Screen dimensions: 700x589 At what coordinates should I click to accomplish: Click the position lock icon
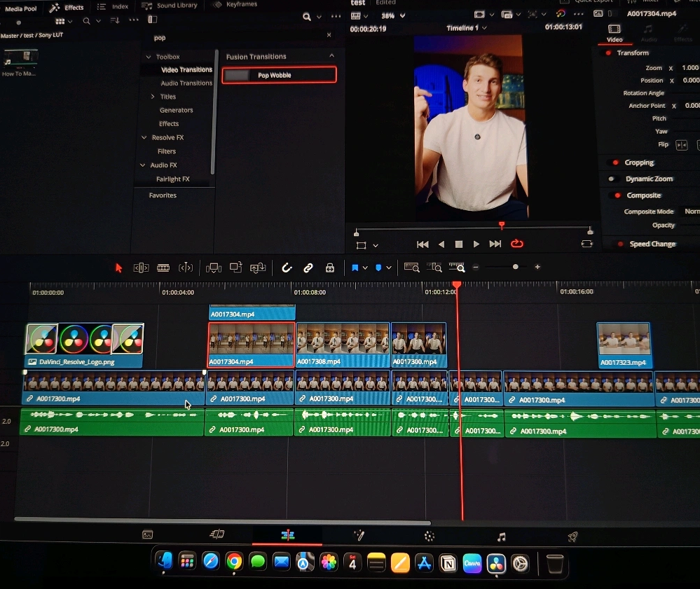tap(329, 268)
